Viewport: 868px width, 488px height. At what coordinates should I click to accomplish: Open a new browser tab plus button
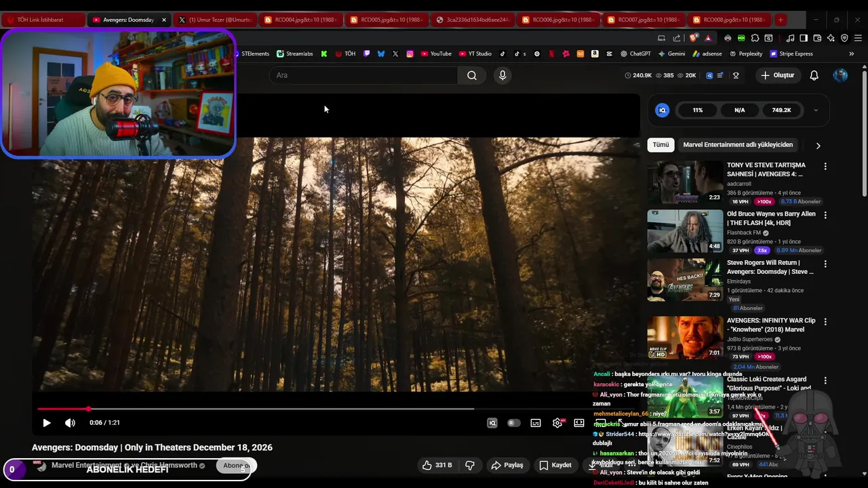pyautogui.click(x=781, y=20)
